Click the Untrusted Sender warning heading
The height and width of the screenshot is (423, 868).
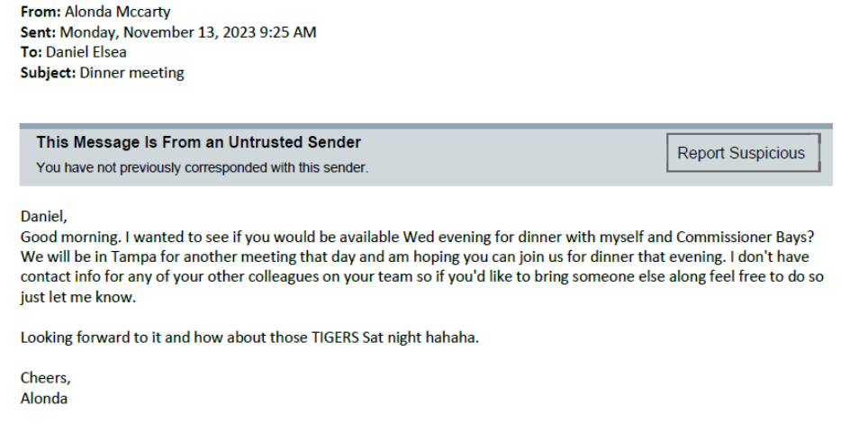coord(198,142)
